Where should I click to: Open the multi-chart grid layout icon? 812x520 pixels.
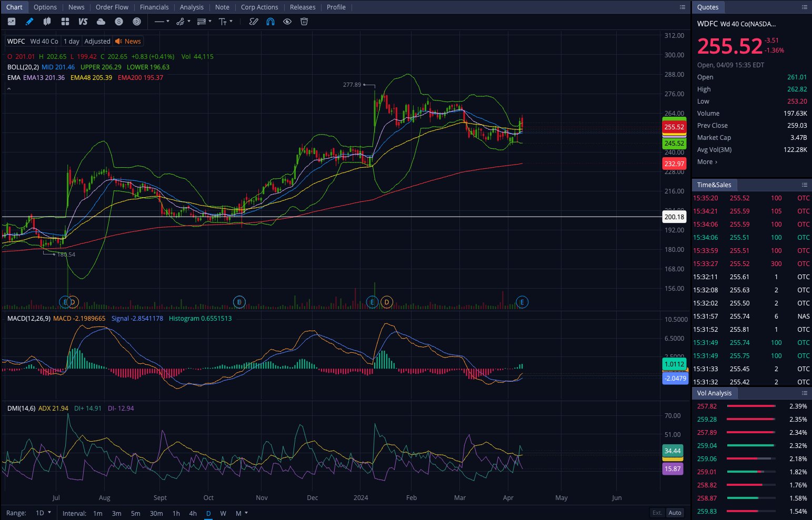click(65, 22)
